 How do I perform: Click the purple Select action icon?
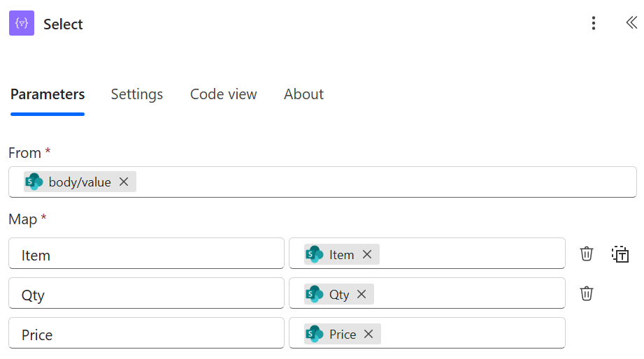point(22,24)
